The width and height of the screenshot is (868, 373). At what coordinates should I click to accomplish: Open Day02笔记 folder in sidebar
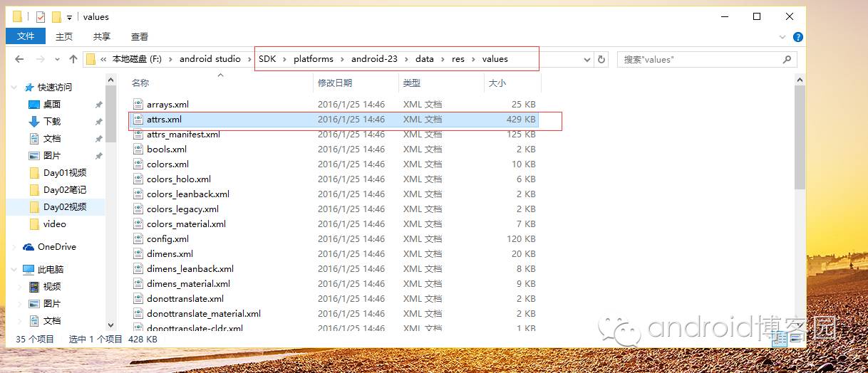64,189
